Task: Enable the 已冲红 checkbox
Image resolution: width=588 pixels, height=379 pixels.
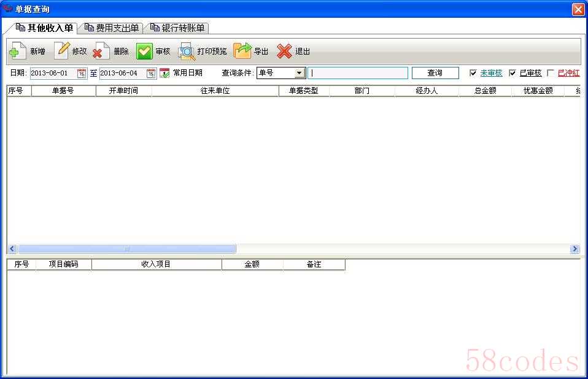Action: 551,73
